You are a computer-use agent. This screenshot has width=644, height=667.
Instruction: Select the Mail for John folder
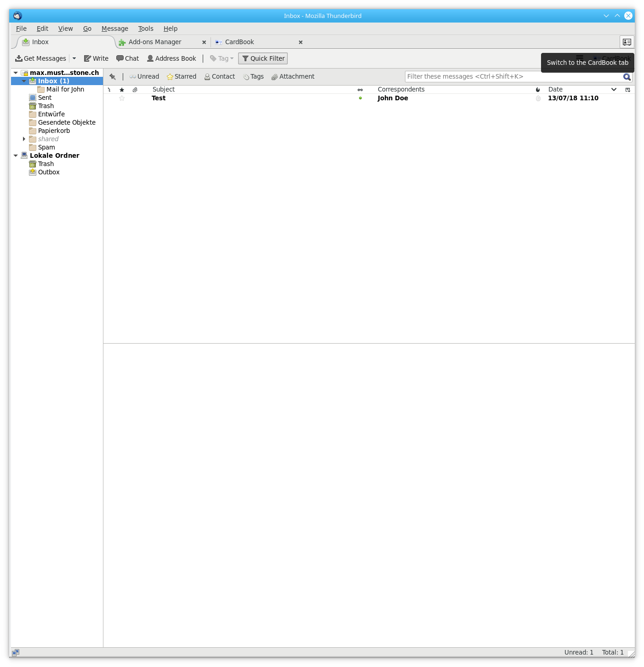coord(65,89)
